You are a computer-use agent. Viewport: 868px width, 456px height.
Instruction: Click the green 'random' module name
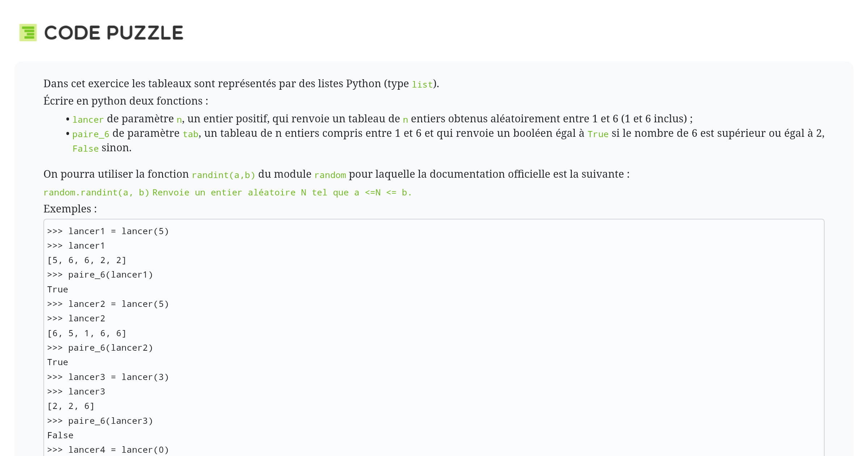[x=330, y=175]
